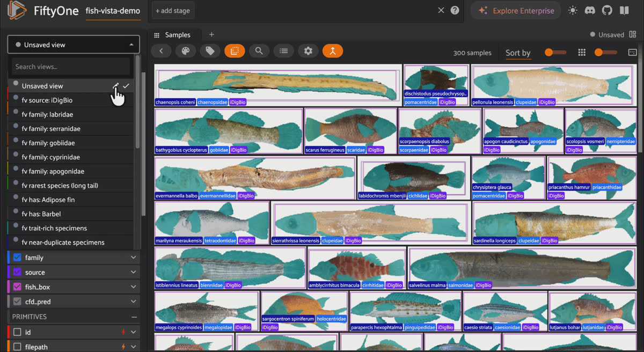Select saved view fv family: cyprinidae

click(x=71, y=157)
